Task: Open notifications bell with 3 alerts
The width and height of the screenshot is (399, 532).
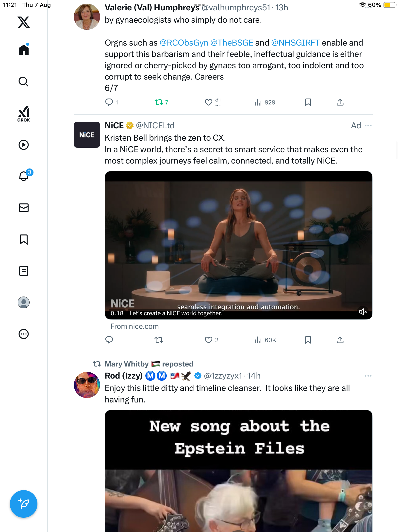Action: [24, 176]
